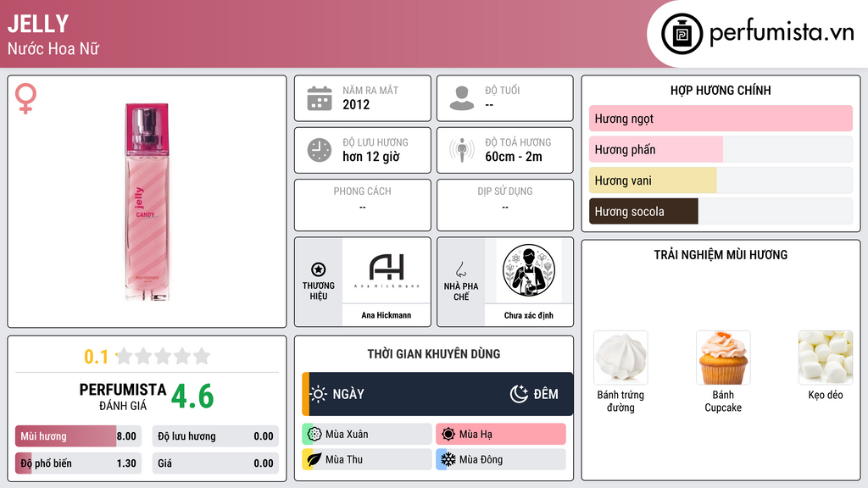This screenshot has width=868, height=488.
Task: Click the Perfumista đánh giá label
Action: [123, 396]
